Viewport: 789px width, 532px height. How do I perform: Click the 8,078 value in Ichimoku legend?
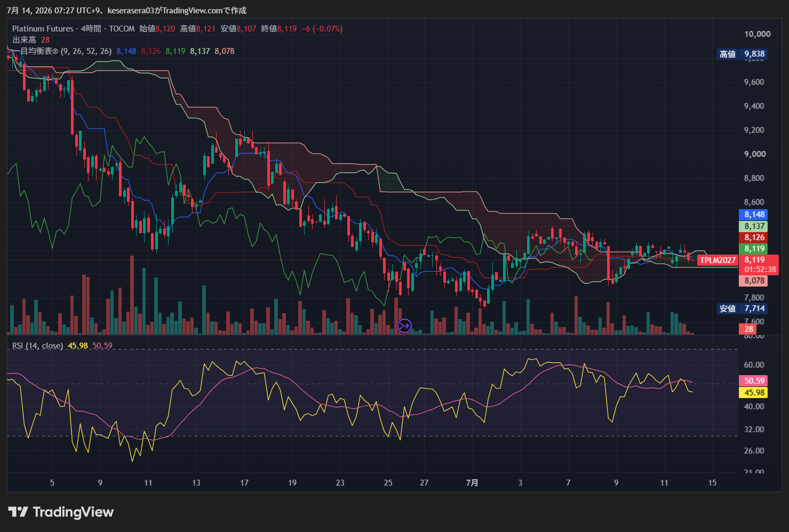tap(224, 51)
